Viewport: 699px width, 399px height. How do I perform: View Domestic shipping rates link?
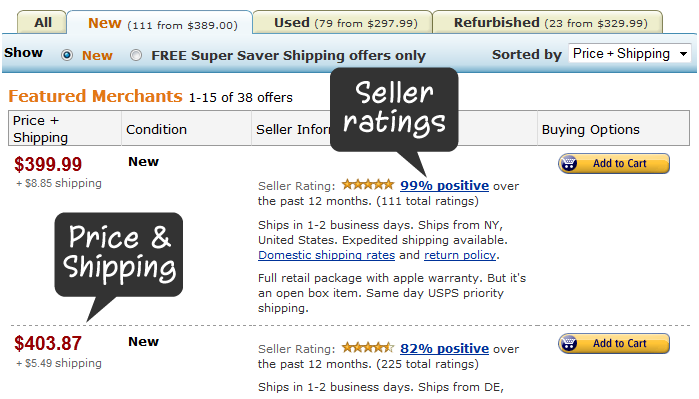tap(326, 255)
